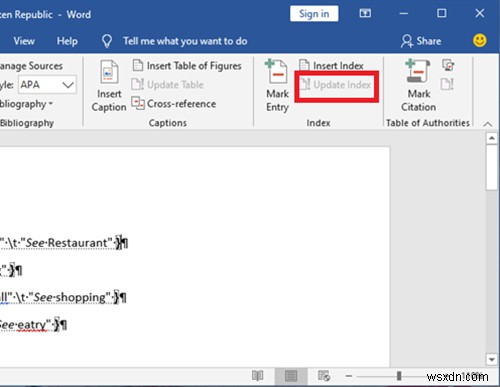Click the Update Table button
This screenshot has height=387, width=500.
tap(167, 85)
